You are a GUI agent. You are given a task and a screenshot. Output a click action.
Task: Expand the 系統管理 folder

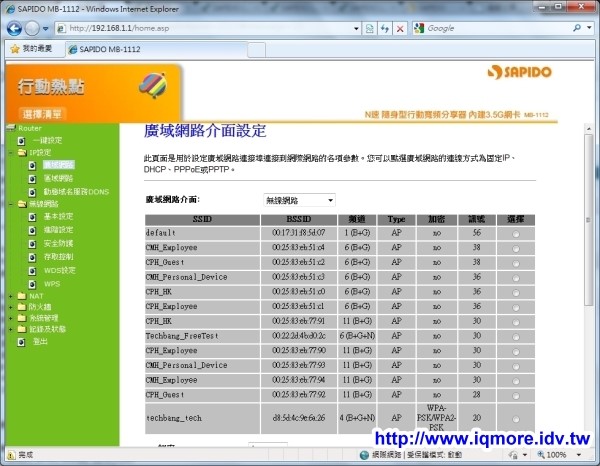[11, 318]
